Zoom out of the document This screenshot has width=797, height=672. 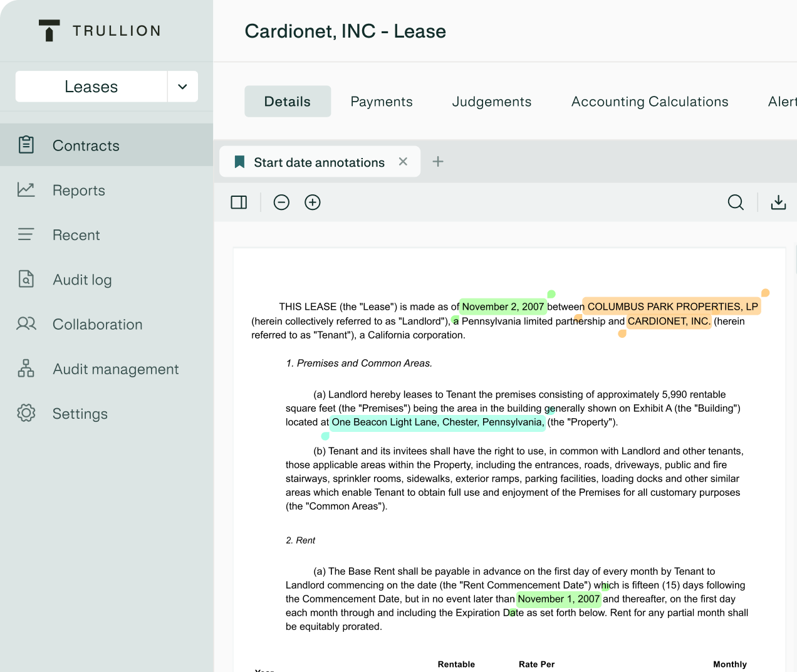pos(281,202)
